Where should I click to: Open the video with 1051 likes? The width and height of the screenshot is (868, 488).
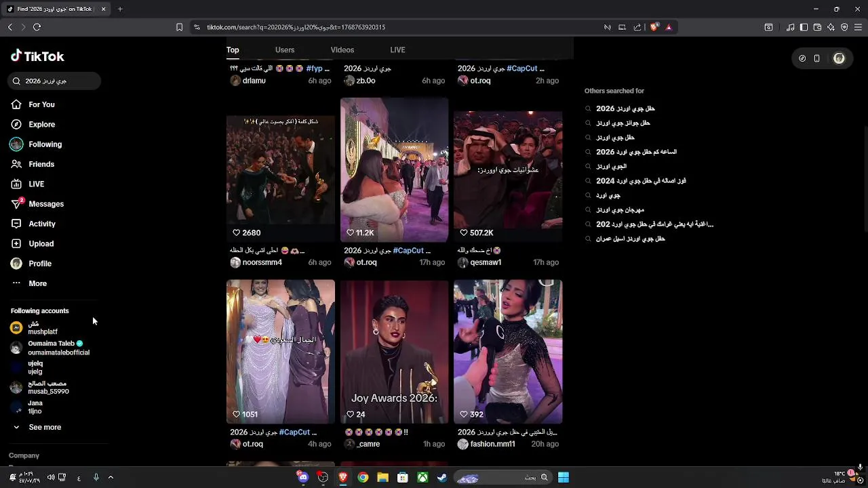(281, 352)
